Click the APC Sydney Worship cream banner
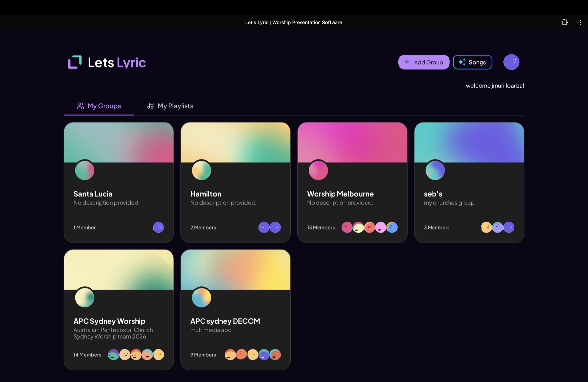The height and width of the screenshot is (382, 588). click(x=119, y=270)
